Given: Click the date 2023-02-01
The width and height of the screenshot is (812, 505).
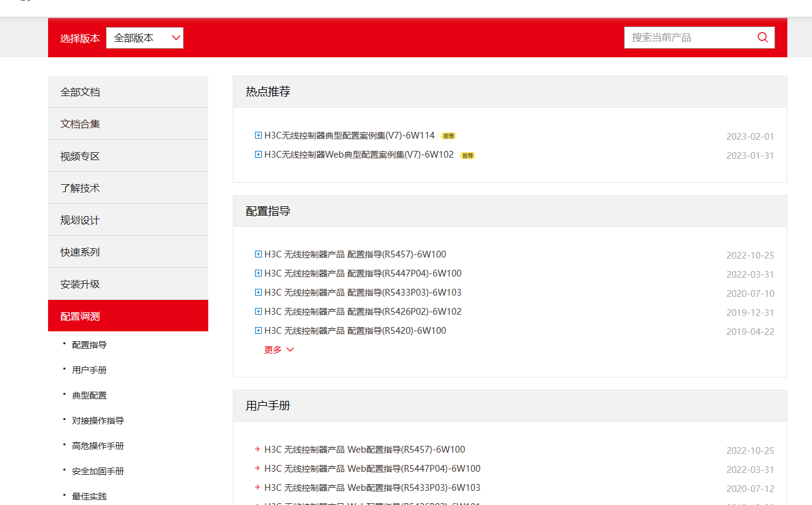Looking at the screenshot, I should [750, 137].
